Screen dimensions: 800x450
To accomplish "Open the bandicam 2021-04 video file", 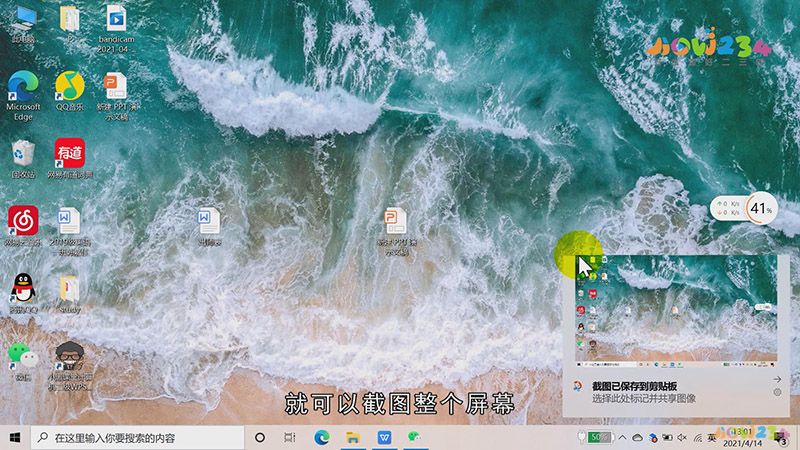I will 116,28.
